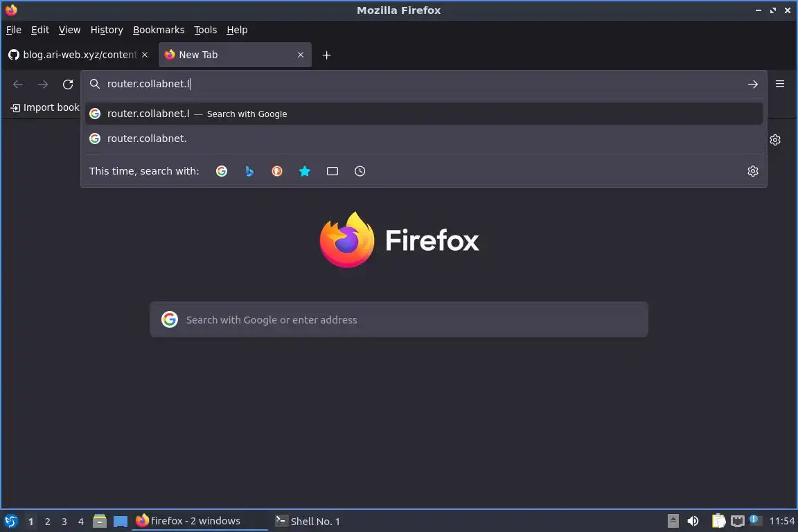This screenshot has height=532, width=798.
Task: Open new tab page personalize gear
Action: click(x=775, y=139)
